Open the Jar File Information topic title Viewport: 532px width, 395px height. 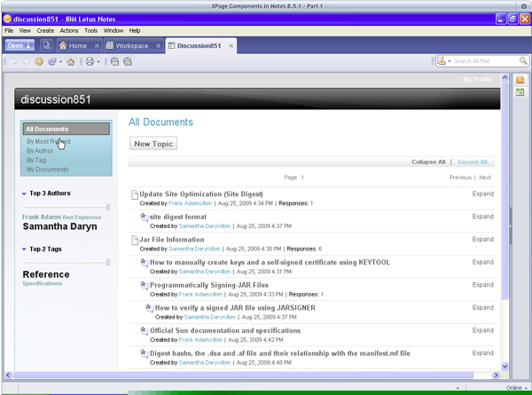coord(172,240)
